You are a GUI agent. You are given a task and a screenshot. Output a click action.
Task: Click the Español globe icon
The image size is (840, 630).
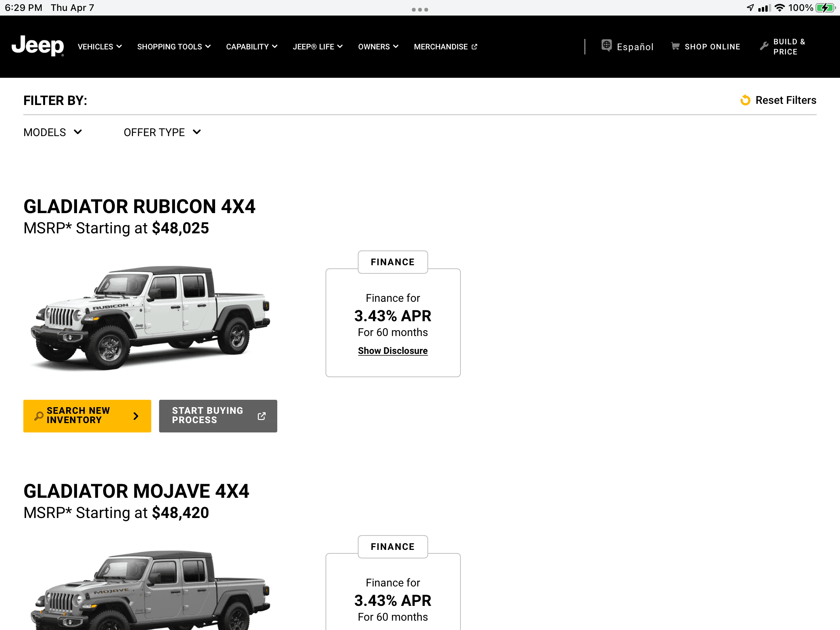click(x=607, y=45)
